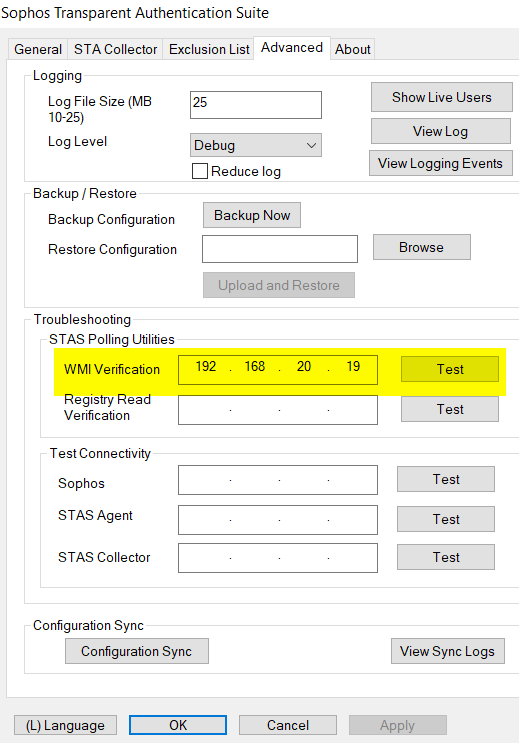Open Show Live Users
Screen dimensions: 519x743
tap(441, 97)
